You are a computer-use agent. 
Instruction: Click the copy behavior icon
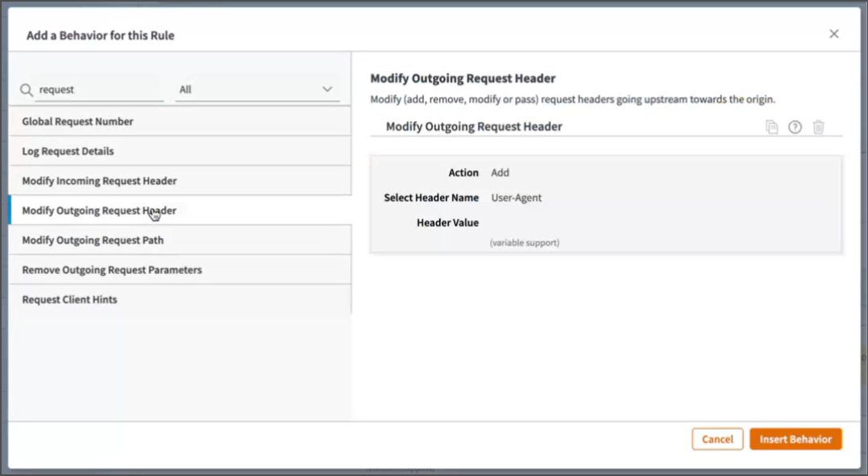(x=771, y=127)
